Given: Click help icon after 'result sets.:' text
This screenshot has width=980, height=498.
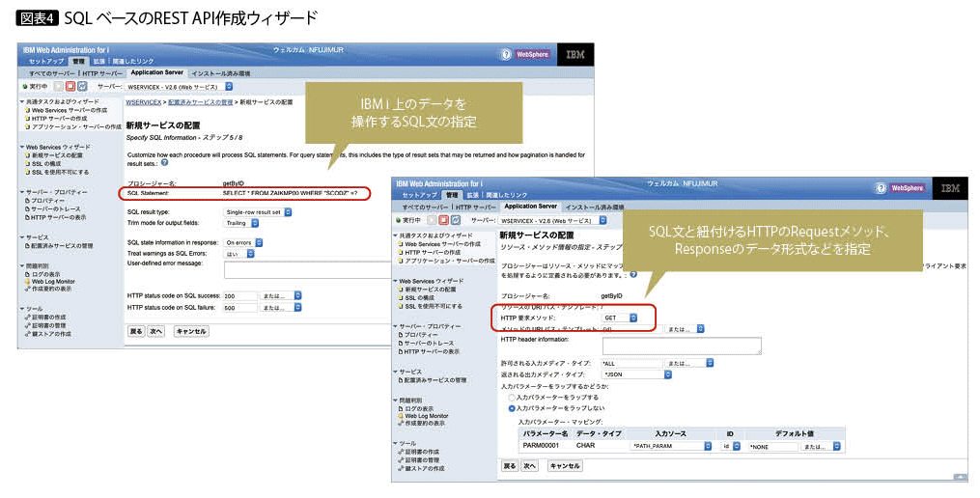Looking at the screenshot, I should (x=164, y=162).
